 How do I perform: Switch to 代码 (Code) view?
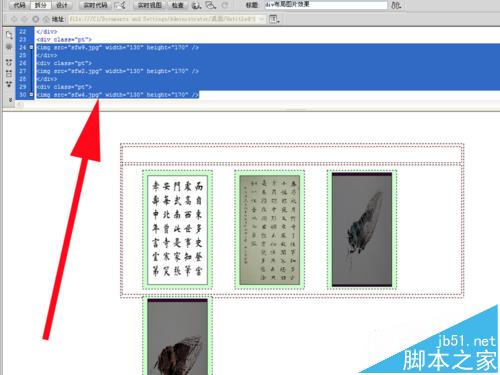[19, 5]
